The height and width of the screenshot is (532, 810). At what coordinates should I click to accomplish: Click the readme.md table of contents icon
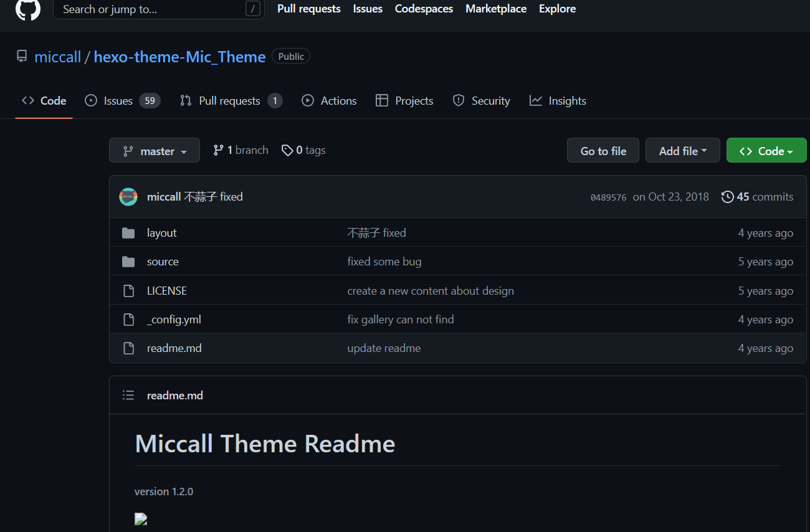(128, 394)
